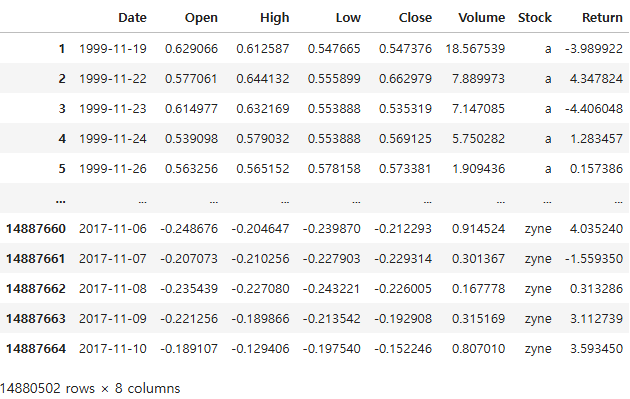Image resolution: width=630 pixels, height=399 pixels.
Task: Select row index 5
Action: [x=61, y=169]
